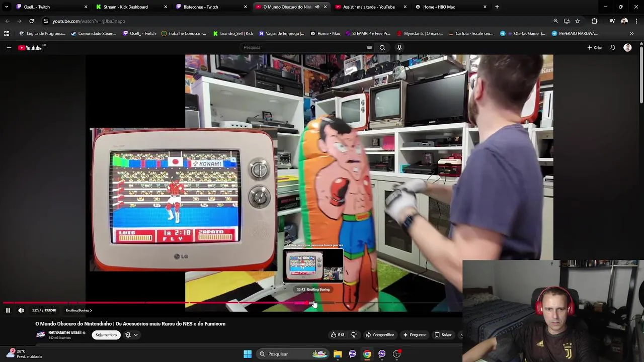Open the Trabalhe Conosco bookmark
The width and height of the screenshot is (644, 362).
[184, 33]
